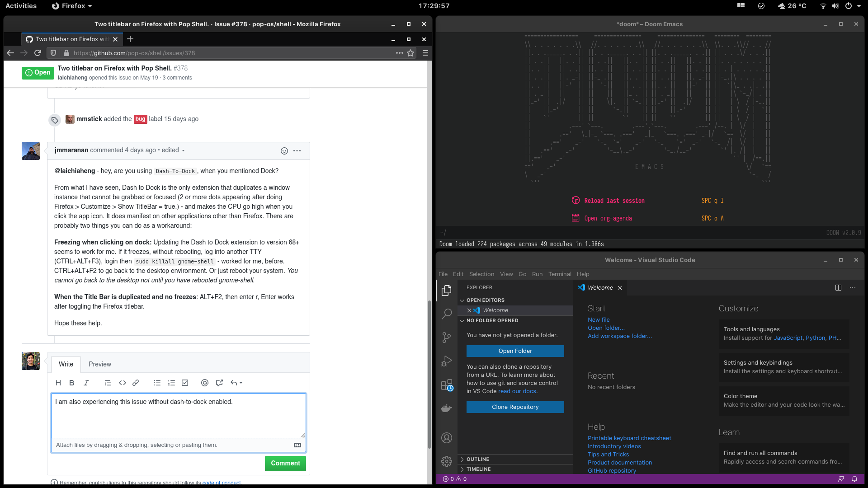Screen dimensions: 868x488
Task: Toggle bold text in comment toolbar
Action: point(71,383)
